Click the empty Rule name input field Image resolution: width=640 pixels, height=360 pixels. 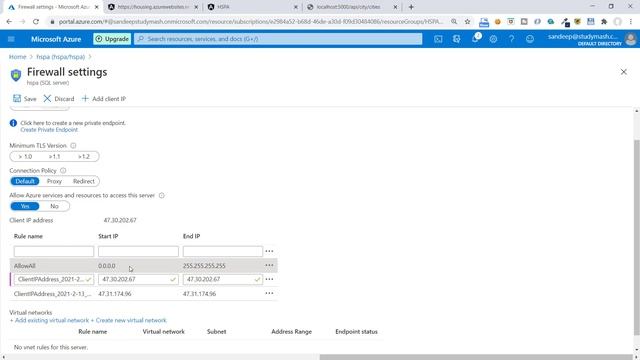(54, 251)
